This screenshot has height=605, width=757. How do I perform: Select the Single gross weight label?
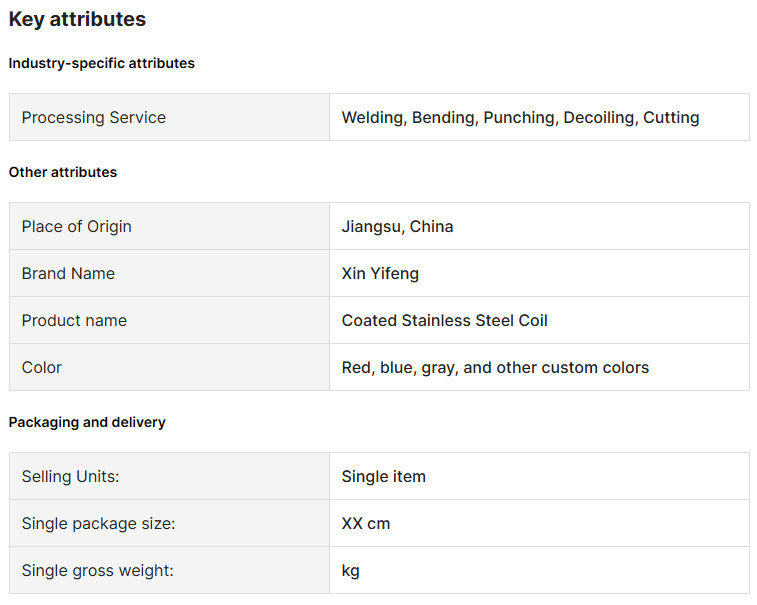point(97,570)
